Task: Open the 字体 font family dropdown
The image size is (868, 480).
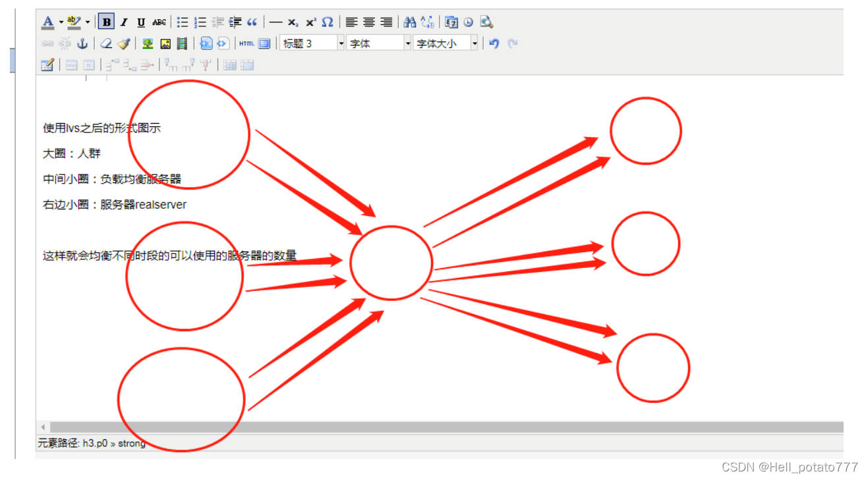Action: point(379,43)
